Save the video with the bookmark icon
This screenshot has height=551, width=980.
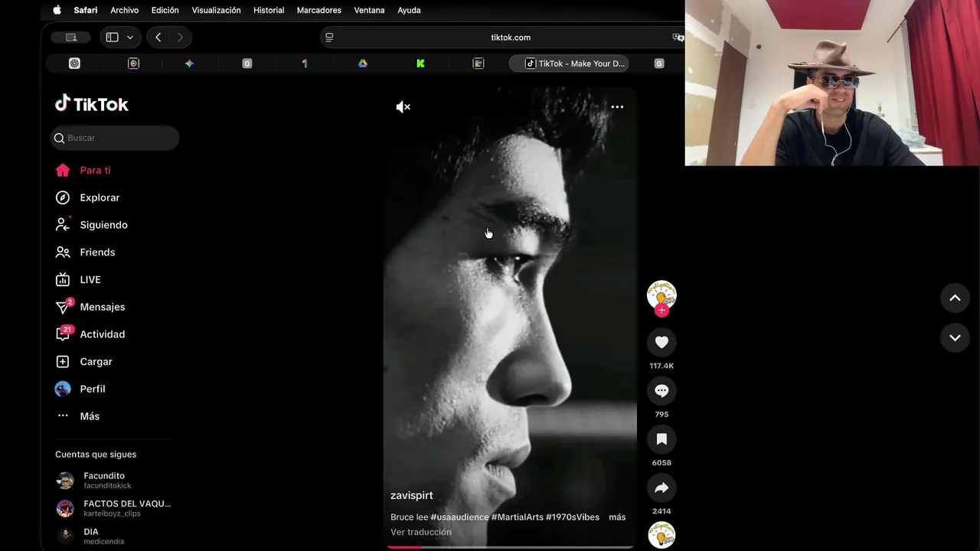[661, 439]
